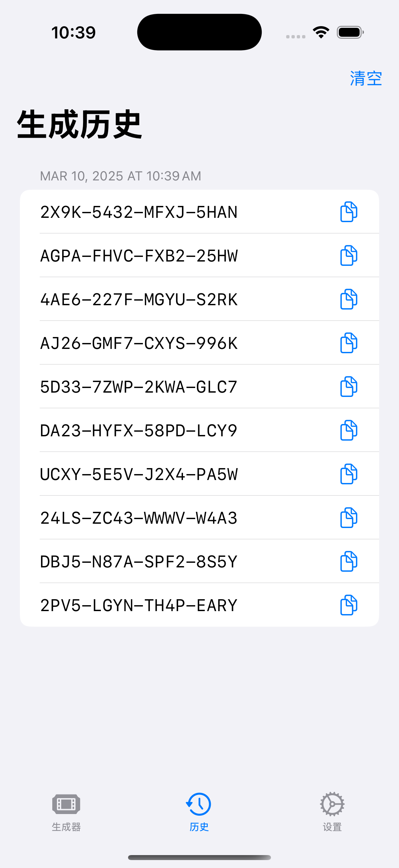
Task: Copy code 2PV5-LGYN-TH4P-EARY
Action: point(348,605)
